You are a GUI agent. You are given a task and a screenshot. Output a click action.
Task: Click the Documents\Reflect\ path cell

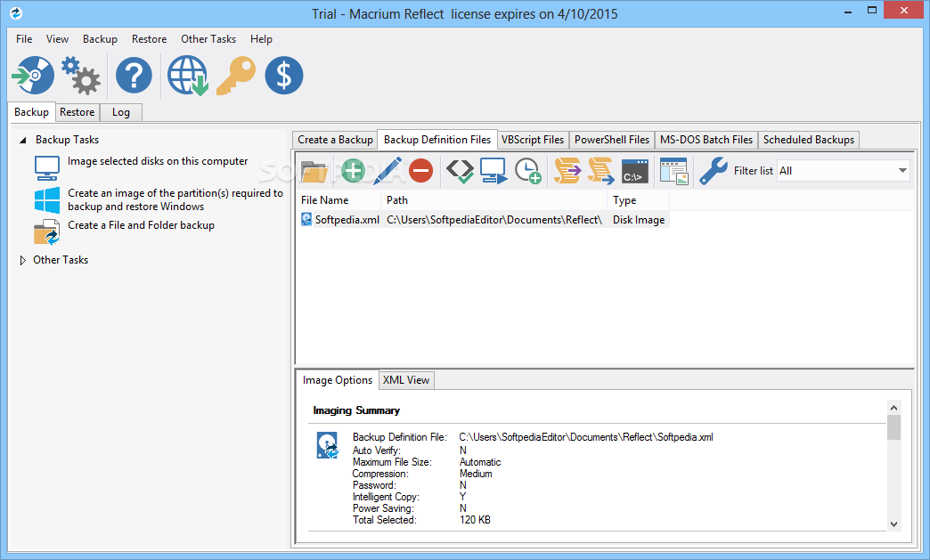click(494, 220)
